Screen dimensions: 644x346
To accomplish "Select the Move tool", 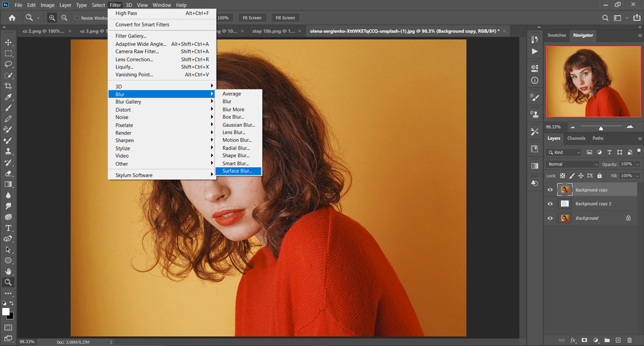I will point(8,42).
